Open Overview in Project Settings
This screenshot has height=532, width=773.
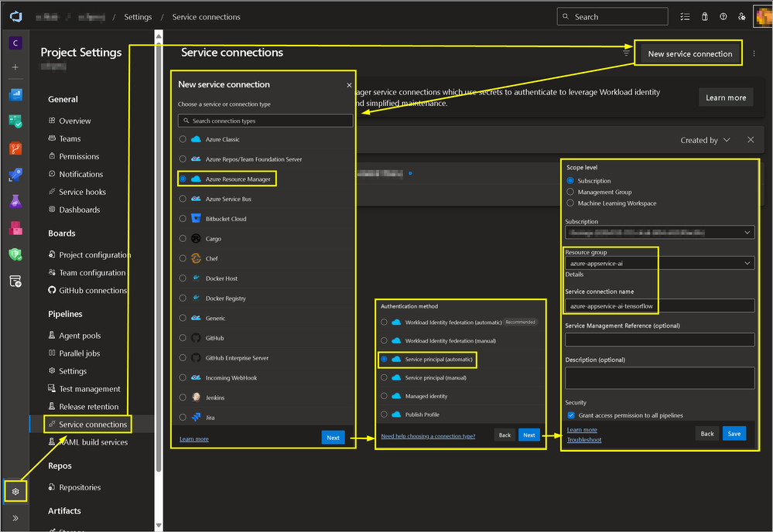point(74,121)
